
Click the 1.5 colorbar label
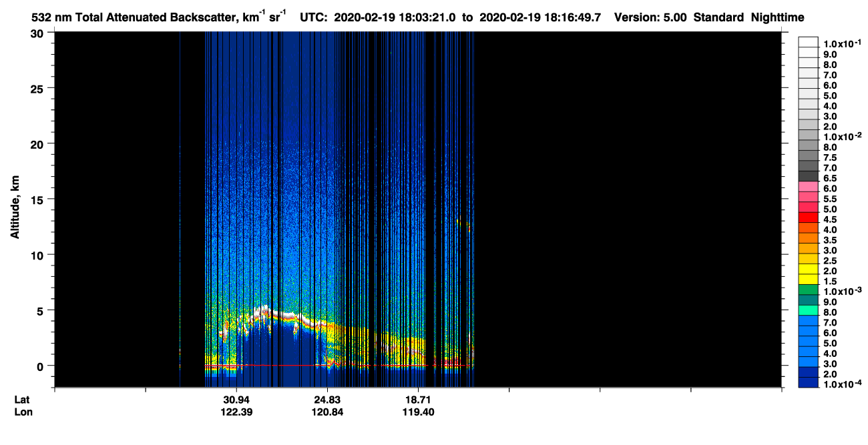point(830,281)
